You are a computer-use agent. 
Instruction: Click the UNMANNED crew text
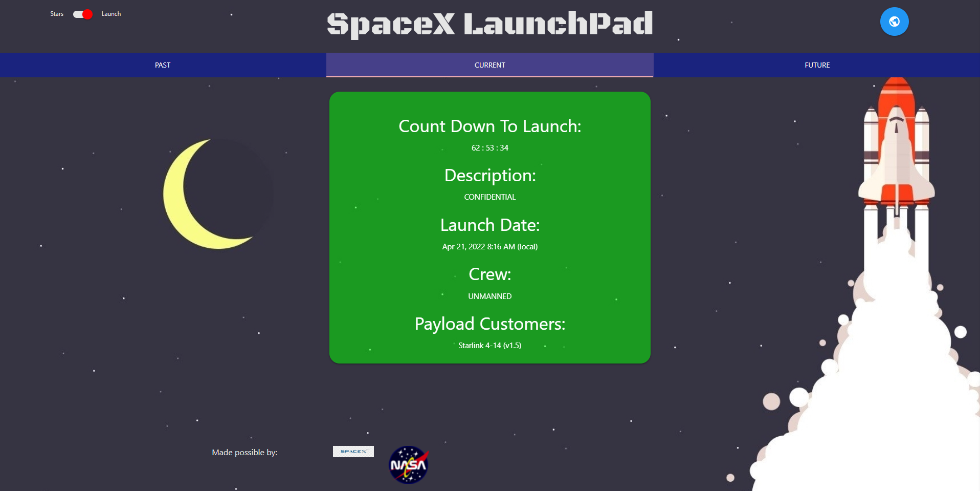pos(489,296)
